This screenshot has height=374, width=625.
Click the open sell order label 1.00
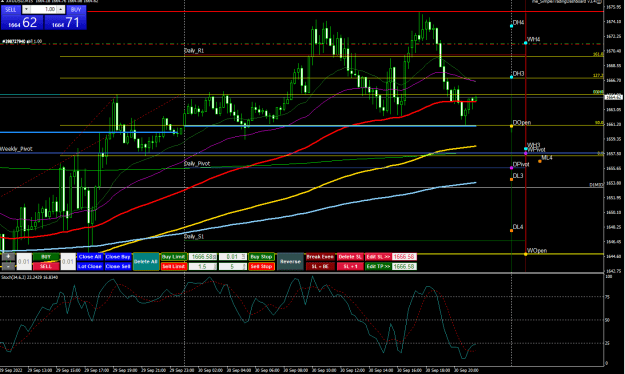(x=22, y=41)
